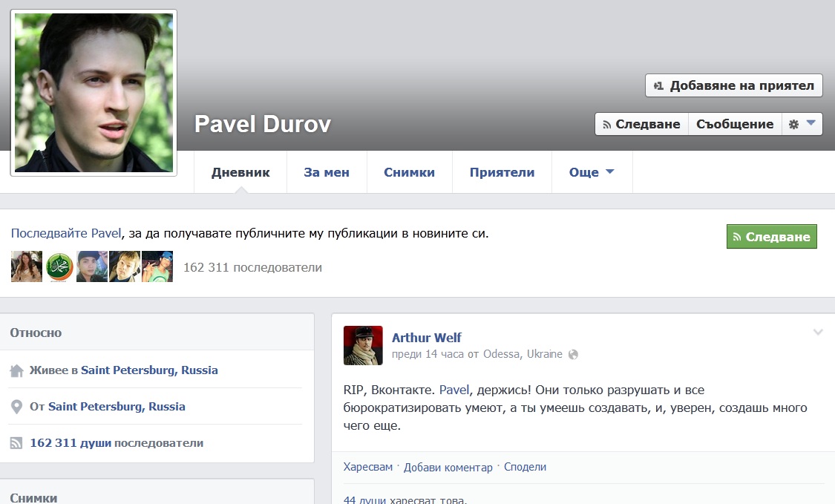
Task: Click RSS icon inside green Следване button
Action: click(737, 237)
